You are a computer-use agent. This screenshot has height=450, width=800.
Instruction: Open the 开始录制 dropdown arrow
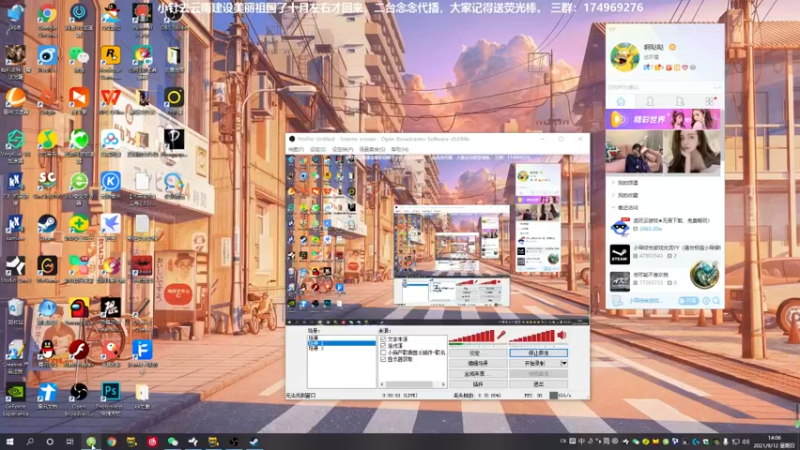coord(564,363)
